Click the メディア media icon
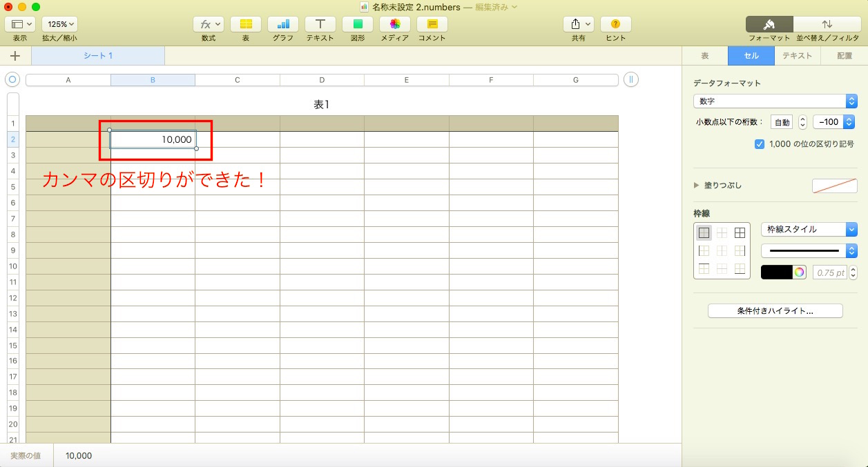This screenshot has width=868, height=467. pos(395,24)
